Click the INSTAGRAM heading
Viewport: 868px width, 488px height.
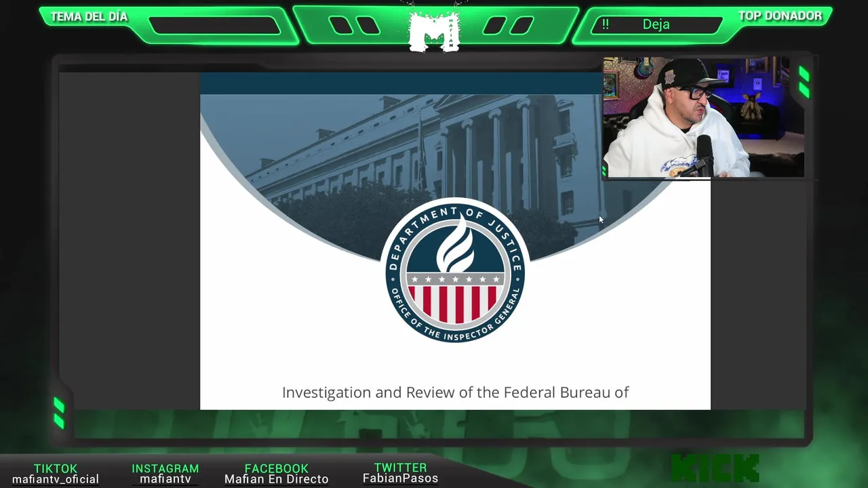(165, 468)
